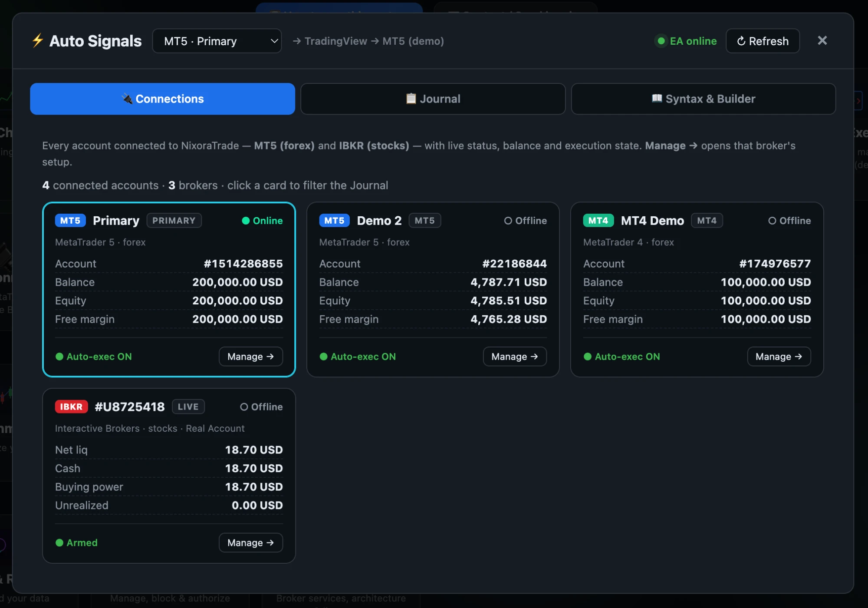Open Manage for the MT4 Demo account
The height and width of the screenshot is (608, 868).
pos(779,357)
